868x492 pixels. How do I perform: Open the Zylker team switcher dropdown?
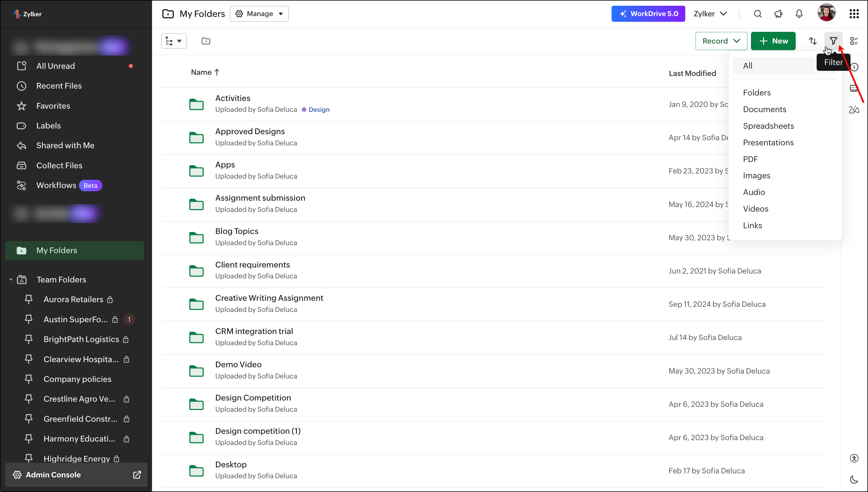[x=710, y=14]
